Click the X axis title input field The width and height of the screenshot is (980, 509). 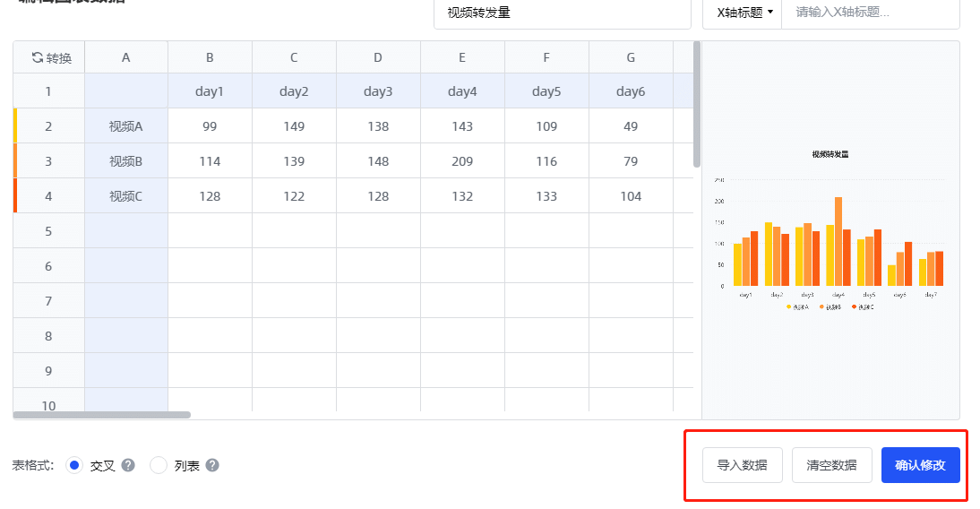(x=869, y=13)
